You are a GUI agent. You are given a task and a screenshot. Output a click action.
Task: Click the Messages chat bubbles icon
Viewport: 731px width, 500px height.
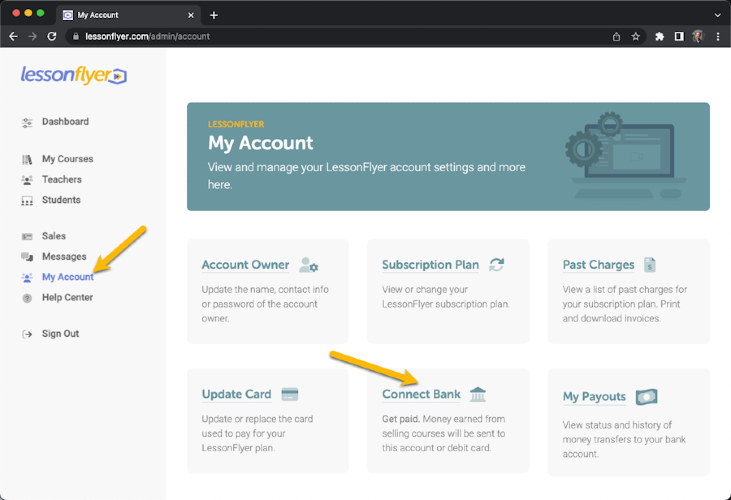tap(27, 257)
